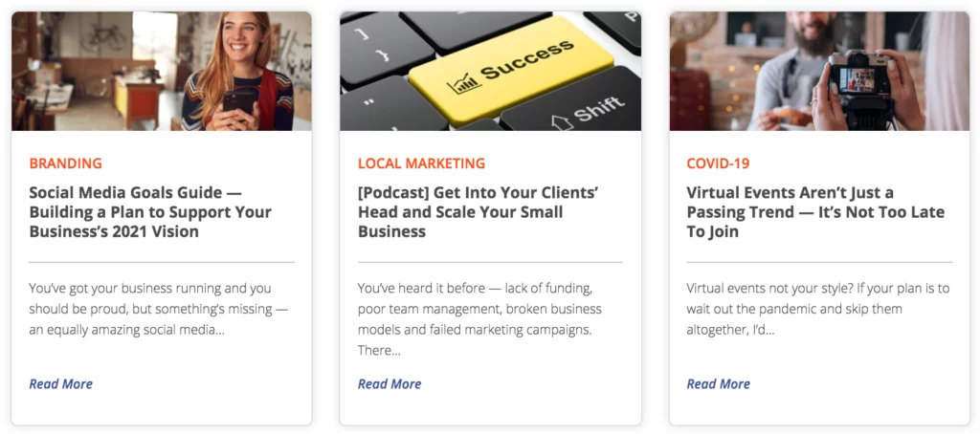Click the excerpt starting "You've got your business running"
The image size is (980, 434).
tap(158, 309)
